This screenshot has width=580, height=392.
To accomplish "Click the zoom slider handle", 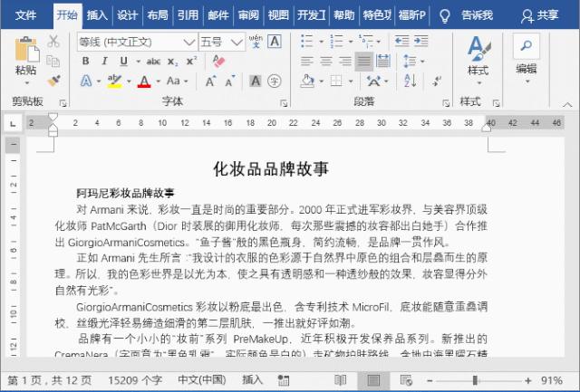I will click(x=475, y=380).
